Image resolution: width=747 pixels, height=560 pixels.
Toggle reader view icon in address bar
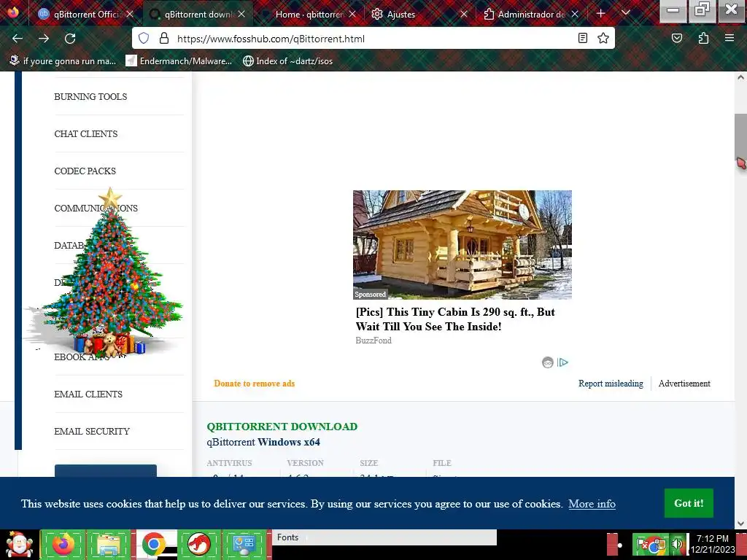583,38
